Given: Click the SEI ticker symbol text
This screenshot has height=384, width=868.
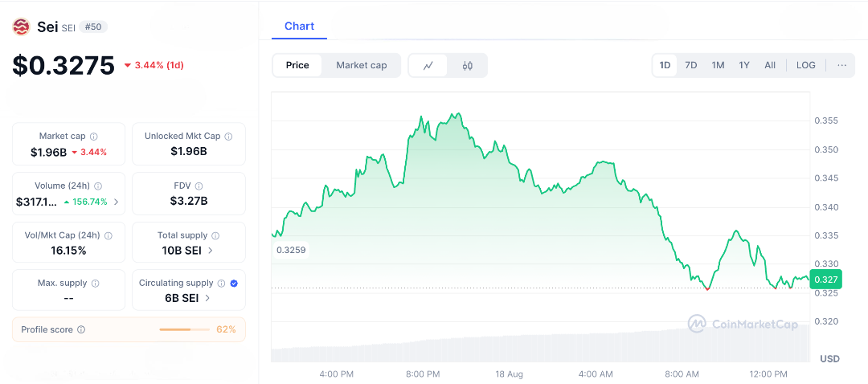Looking at the screenshot, I should (68, 27).
